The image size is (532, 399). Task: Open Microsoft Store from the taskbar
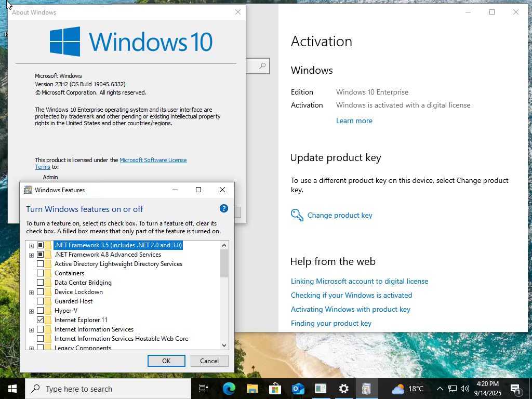coord(275,389)
